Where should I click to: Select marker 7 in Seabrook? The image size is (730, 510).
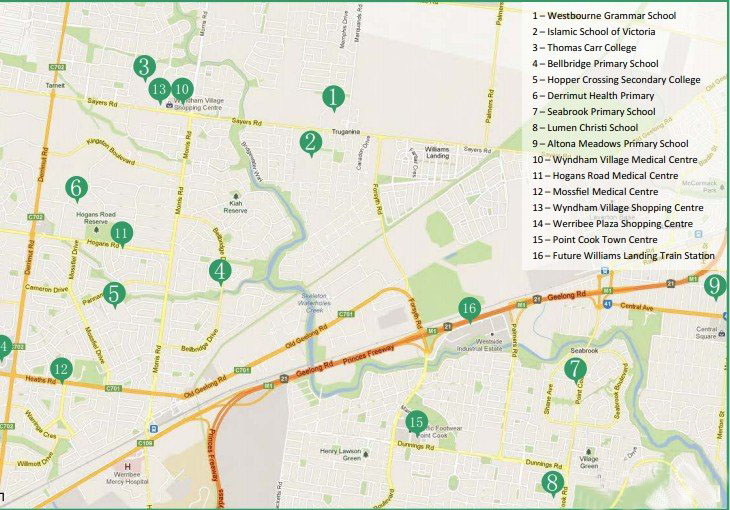point(574,370)
